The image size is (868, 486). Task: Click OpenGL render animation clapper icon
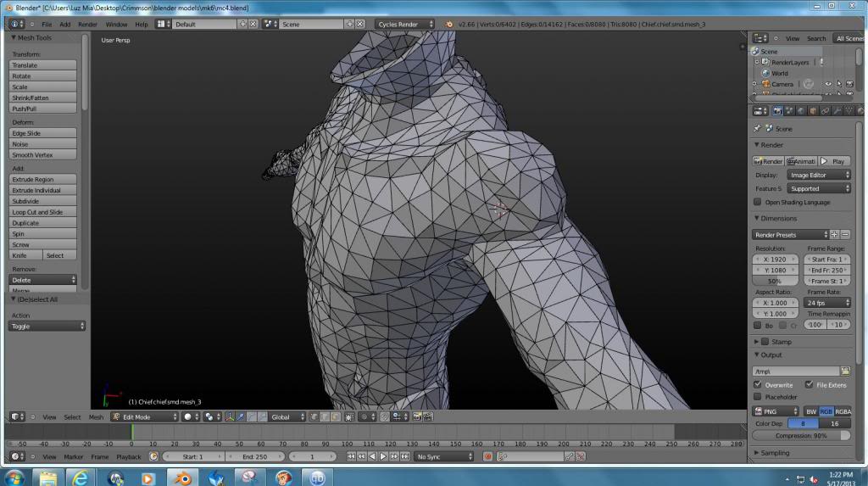pos(428,416)
